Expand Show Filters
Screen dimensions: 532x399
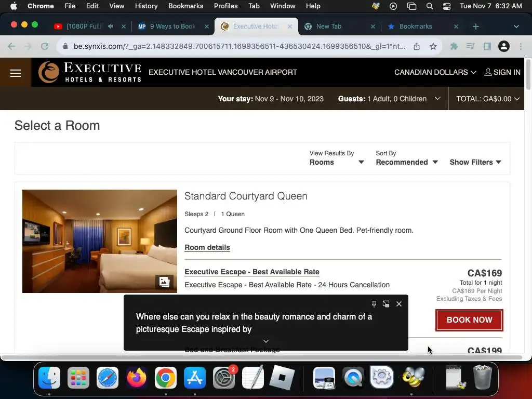475,162
